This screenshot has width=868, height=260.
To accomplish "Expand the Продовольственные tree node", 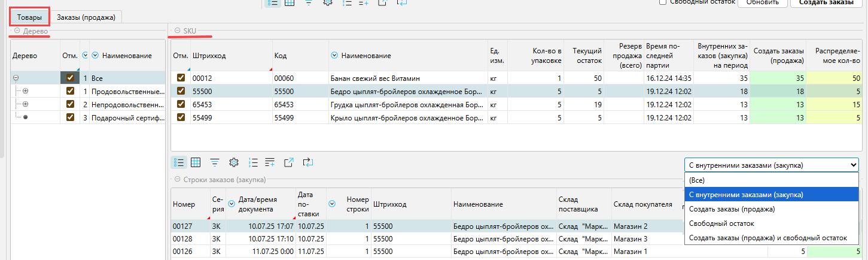I will coord(25,91).
